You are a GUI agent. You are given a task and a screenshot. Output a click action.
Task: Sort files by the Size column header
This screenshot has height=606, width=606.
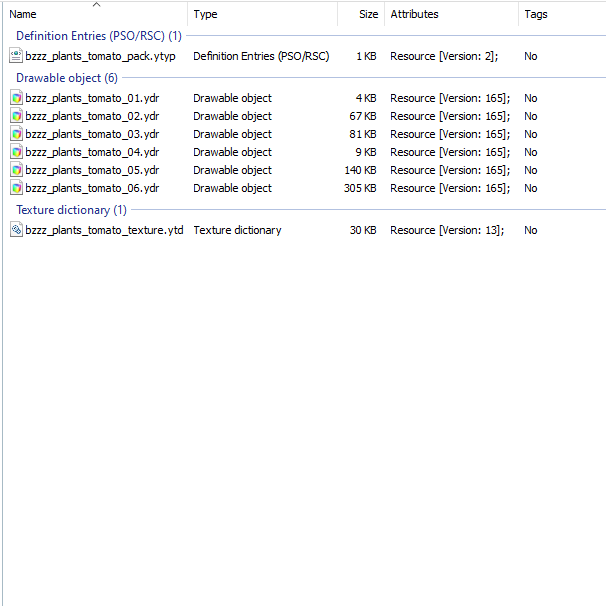[x=361, y=14]
